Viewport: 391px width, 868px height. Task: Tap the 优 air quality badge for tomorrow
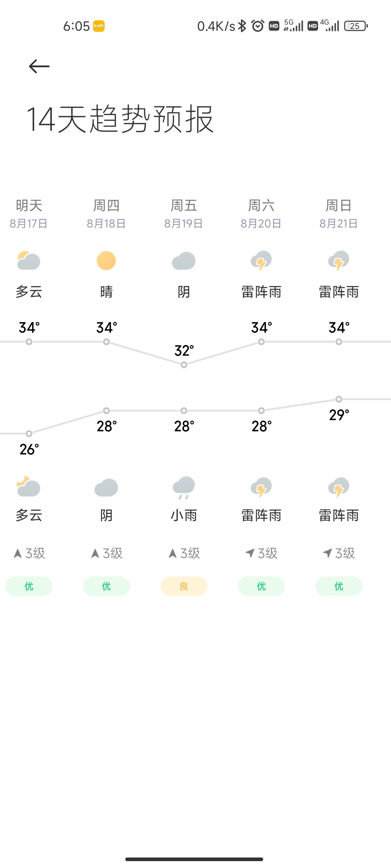pyautogui.click(x=29, y=586)
